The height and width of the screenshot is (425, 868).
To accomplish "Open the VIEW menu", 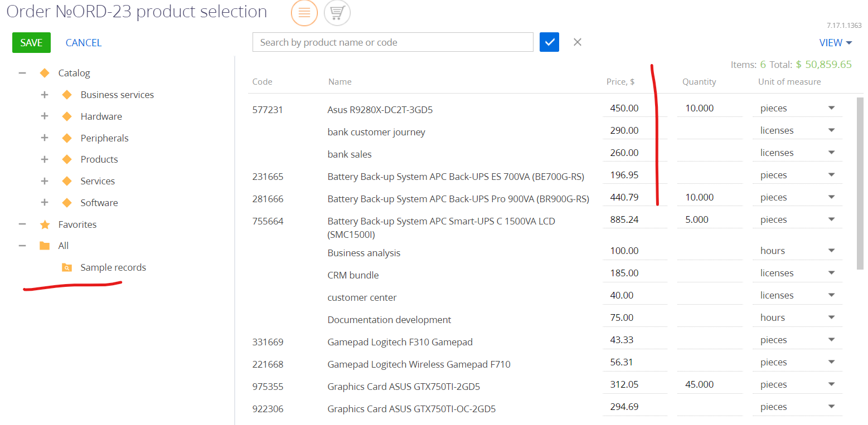I will click(836, 43).
